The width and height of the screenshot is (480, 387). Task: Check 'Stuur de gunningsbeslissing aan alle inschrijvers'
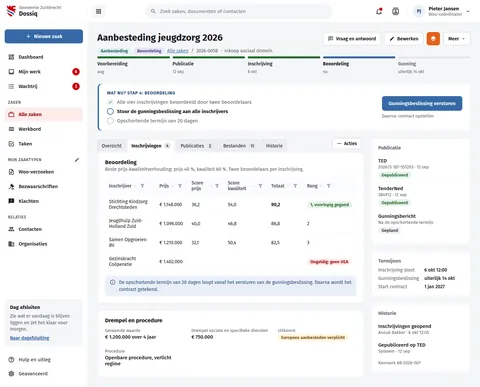pyautogui.click(x=110, y=111)
